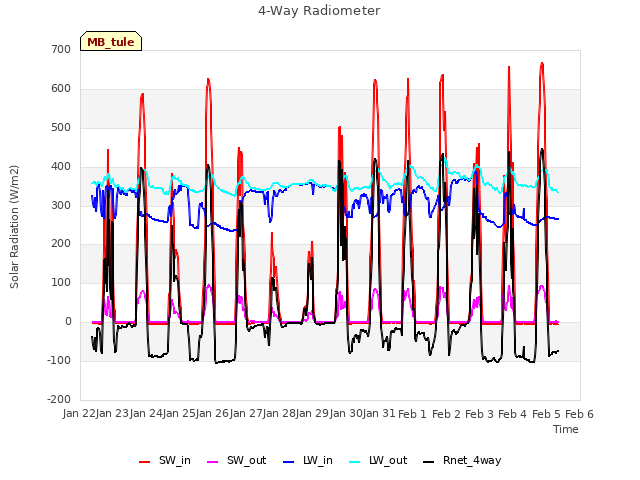640x480 pixels.
Task: Click the Jan 22 x-axis label
Action: tap(79, 414)
